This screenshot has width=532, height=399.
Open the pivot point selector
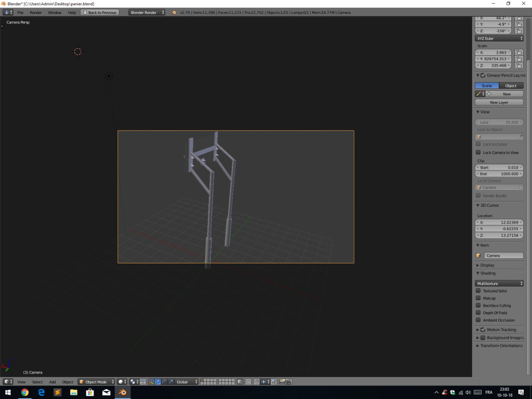click(x=134, y=382)
